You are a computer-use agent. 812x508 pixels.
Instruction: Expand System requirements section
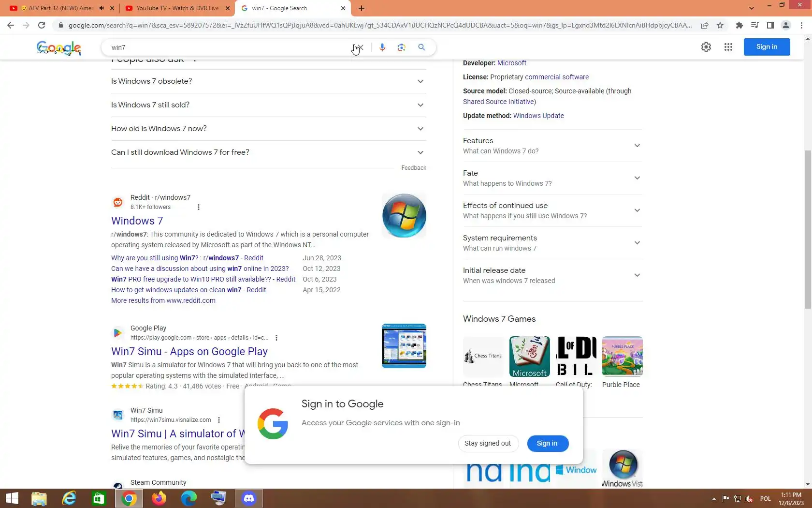(x=552, y=243)
